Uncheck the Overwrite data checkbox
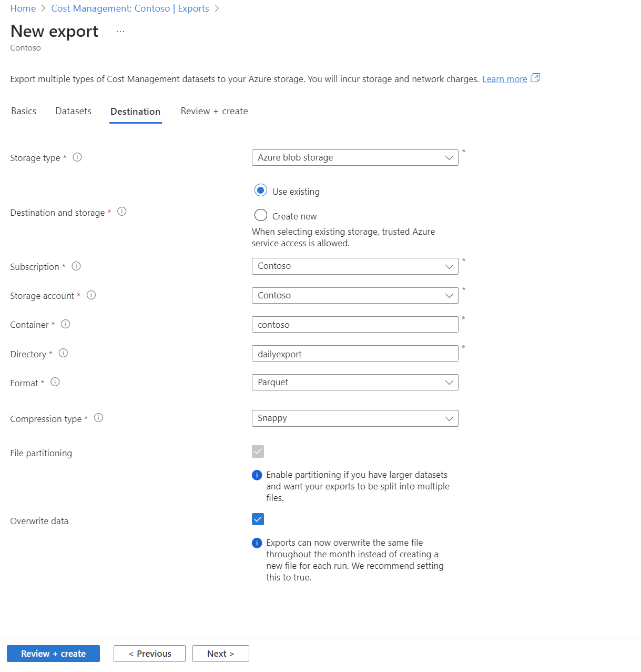 point(258,519)
